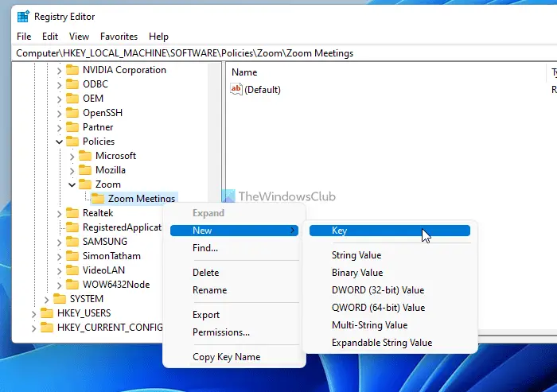Click the registry path address bar
Viewport: 557px width, 392px height.
click(x=284, y=53)
